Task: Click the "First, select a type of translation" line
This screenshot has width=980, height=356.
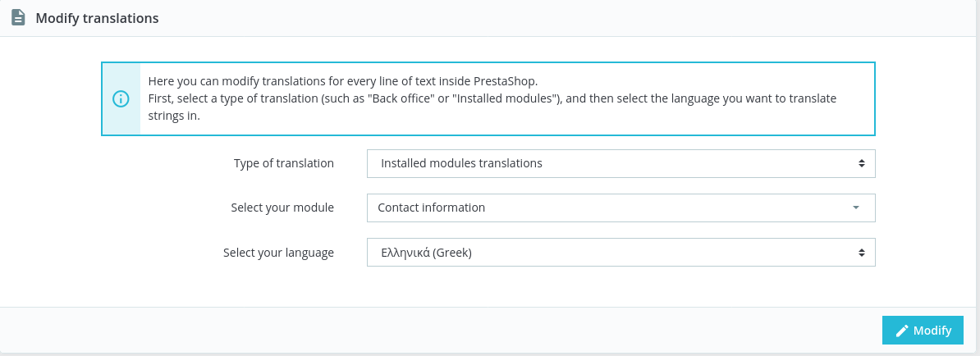Action: pyautogui.click(x=492, y=98)
